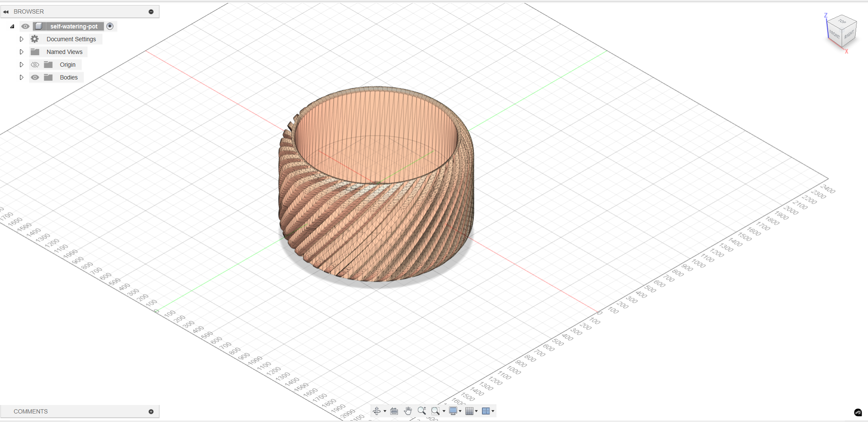The height and width of the screenshot is (422, 868).
Task: Hide the self-watering-pot component visibility
Action: [26, 26]
